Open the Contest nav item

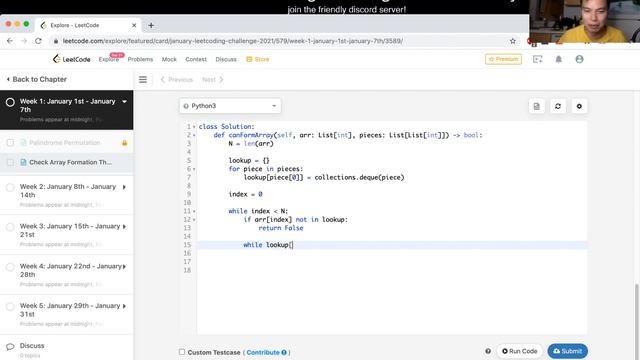196,59
